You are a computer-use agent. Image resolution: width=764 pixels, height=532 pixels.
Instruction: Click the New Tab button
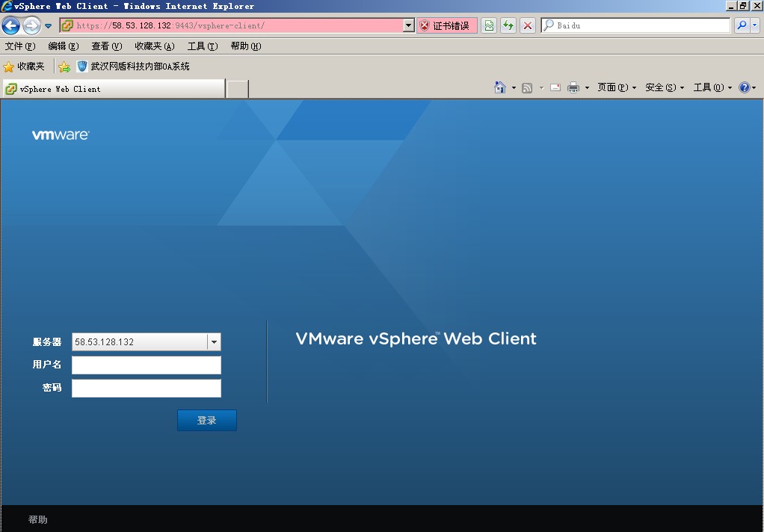pyautogui.click(x=238, y=89)
